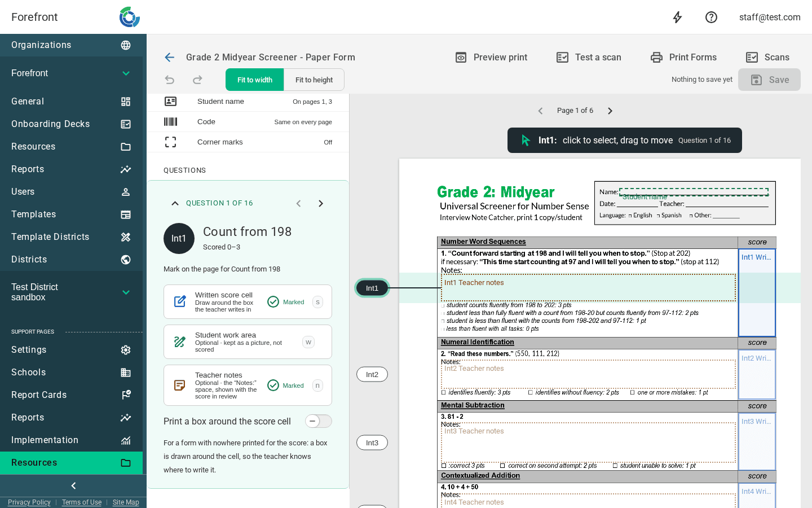
Task: Go to next question with right chevron
Action: pos(321,203)
